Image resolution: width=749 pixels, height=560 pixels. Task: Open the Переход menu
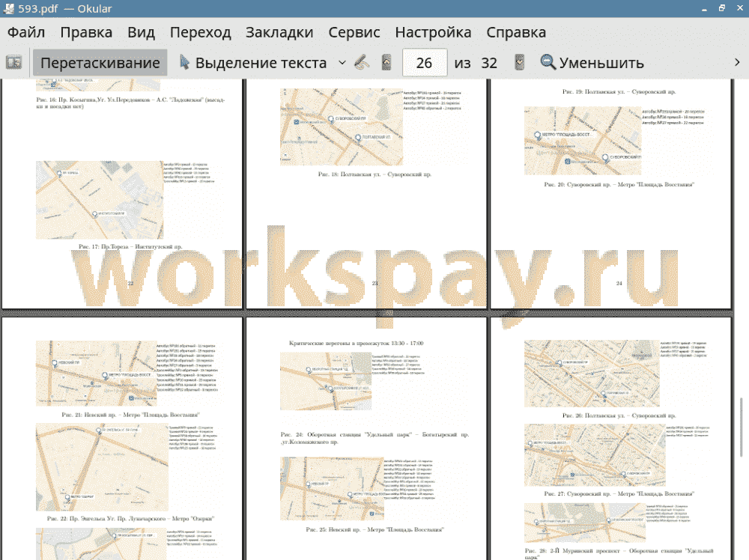[x=201, y=32]
